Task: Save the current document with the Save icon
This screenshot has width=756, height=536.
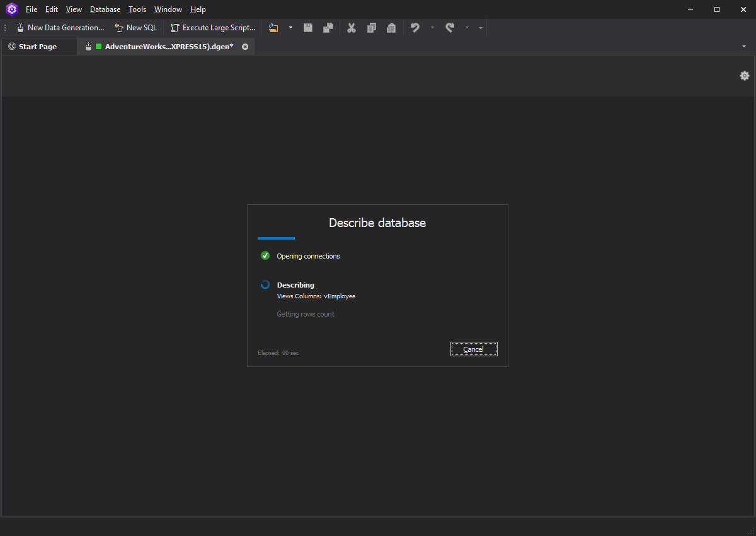Action: (308, 27)
